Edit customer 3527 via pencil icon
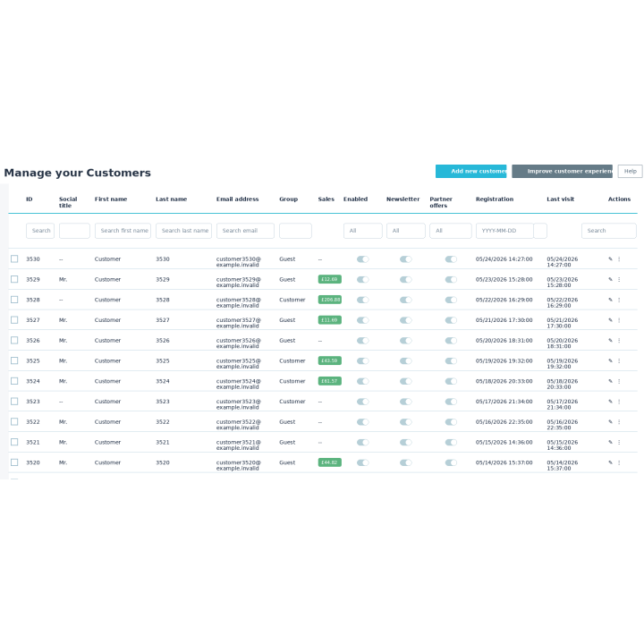644x644 pixels. (x=610, y=320)
